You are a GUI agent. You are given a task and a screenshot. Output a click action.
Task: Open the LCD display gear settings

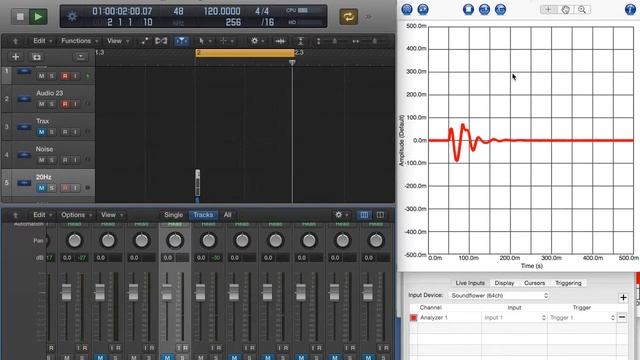(72, 16)
